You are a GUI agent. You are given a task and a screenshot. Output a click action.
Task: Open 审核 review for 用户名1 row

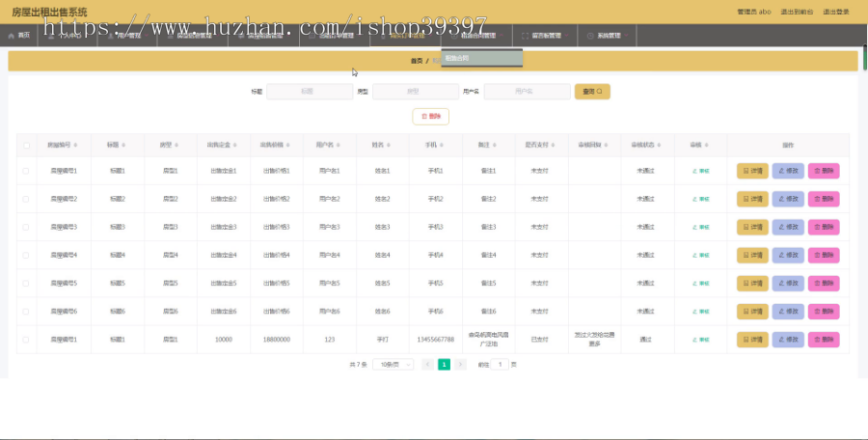point(701,171)
